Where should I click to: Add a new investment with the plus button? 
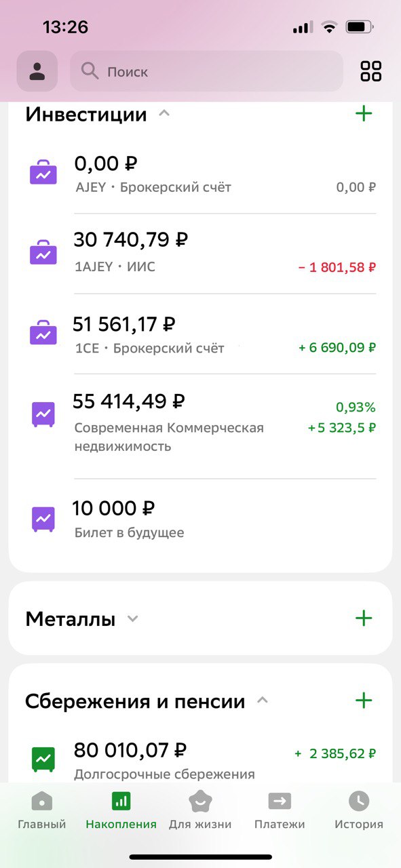pos(364,113)
